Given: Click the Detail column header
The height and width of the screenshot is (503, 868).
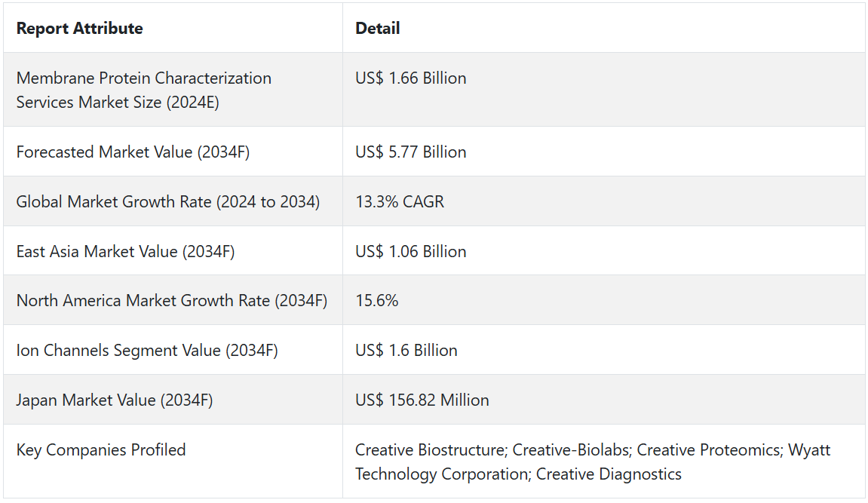Looking at the screenshot, I should coord(378,29).
